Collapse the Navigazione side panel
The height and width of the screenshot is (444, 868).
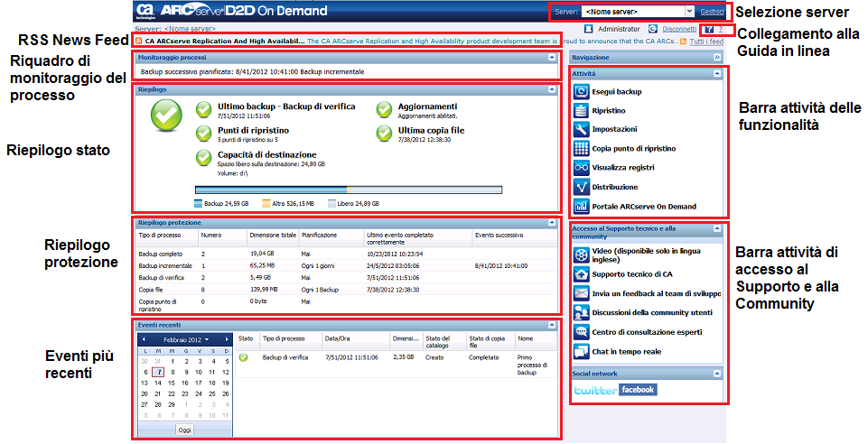tap(717, 57)
